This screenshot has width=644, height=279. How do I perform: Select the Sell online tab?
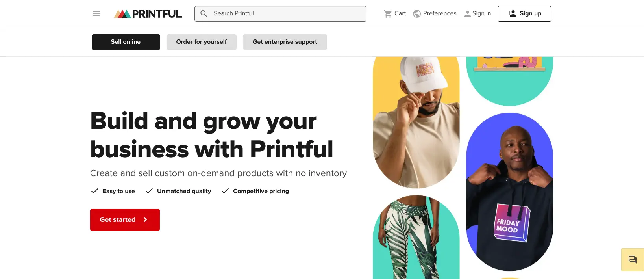(x=126, y=42)
